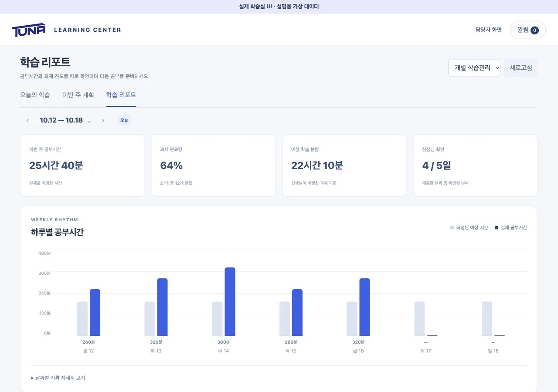Click Wednesday 14 tallest blue bar
The width and height of the screenshot is (558, 392).
click(x=230, y=302)
